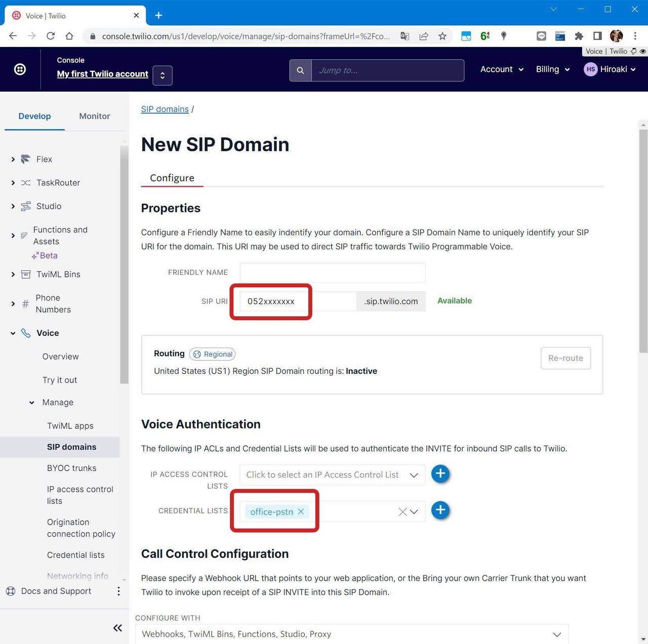This screenshot has height=644, width=648.
Task: Open IP access control lists page
Action: [80, 495]
